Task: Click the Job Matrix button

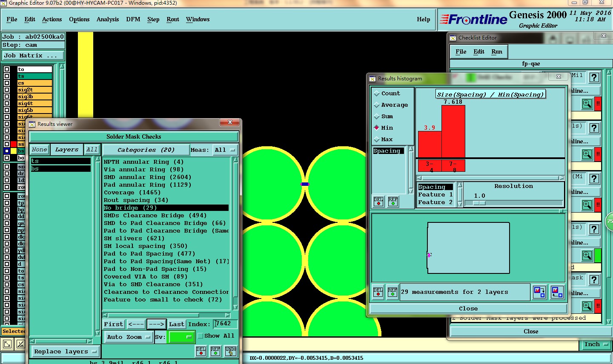Action: 33,56
